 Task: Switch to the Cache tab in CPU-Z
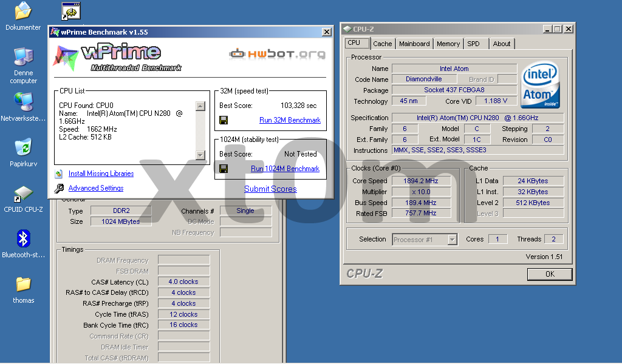tap(383, 44)
